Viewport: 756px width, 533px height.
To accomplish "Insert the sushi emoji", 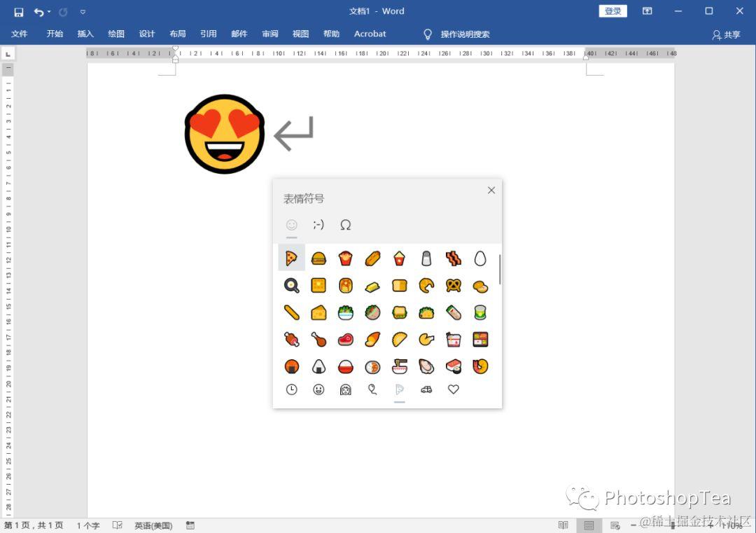I will [x=453, y=366].
